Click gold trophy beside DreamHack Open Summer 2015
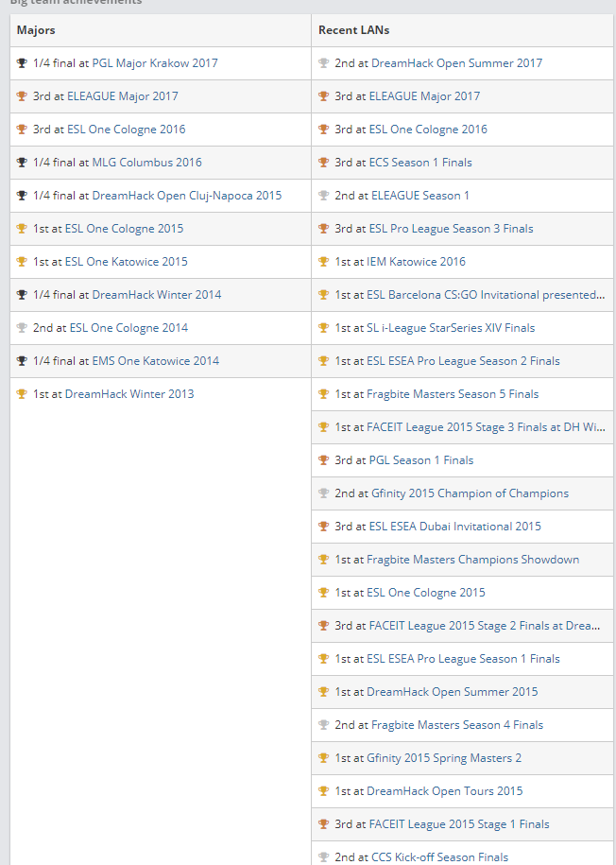Image resolution: width=616 pixels, height=865 pixels. (324, 692)
